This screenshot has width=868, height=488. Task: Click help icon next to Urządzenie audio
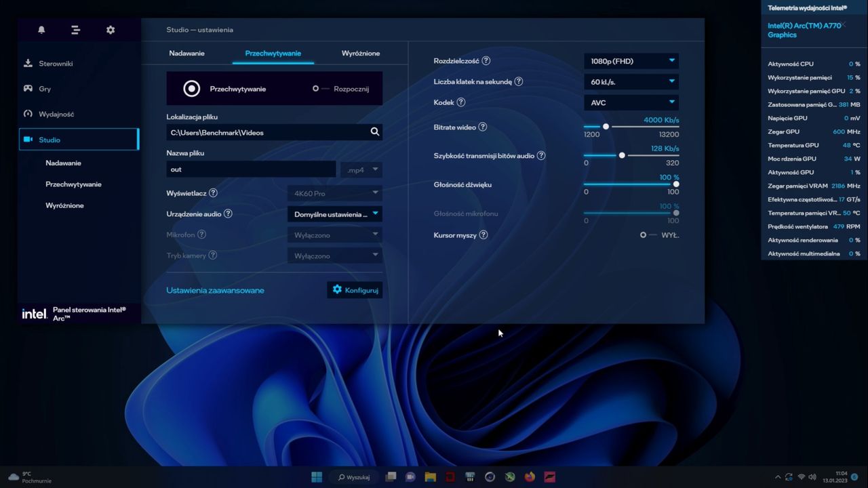click(x=228, y=213)
